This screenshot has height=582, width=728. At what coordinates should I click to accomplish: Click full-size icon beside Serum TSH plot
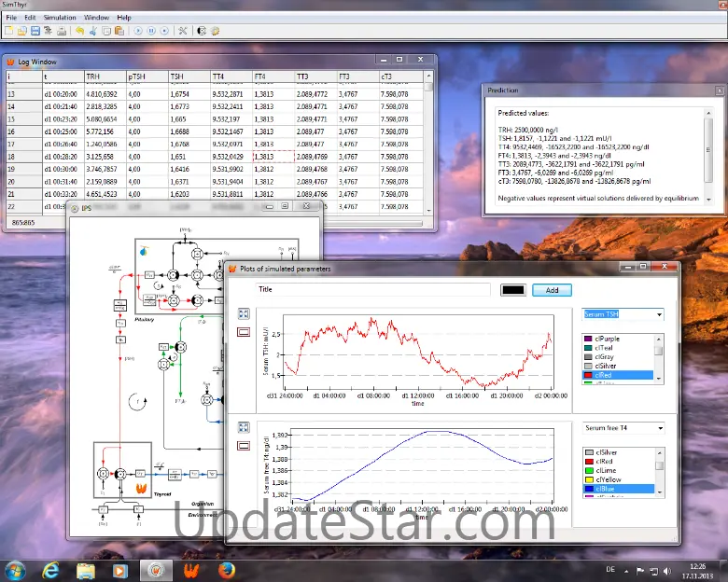coord(244,314)
